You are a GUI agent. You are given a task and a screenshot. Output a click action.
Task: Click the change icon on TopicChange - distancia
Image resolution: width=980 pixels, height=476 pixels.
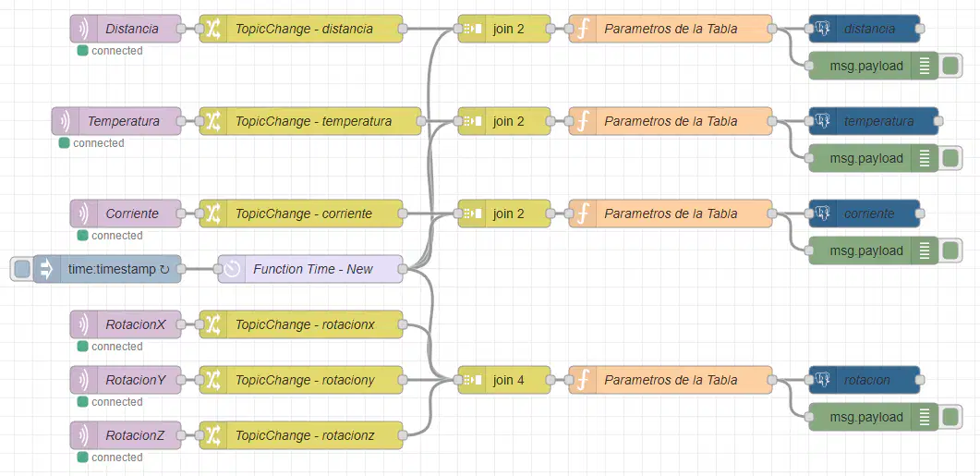tap(213, 29)
